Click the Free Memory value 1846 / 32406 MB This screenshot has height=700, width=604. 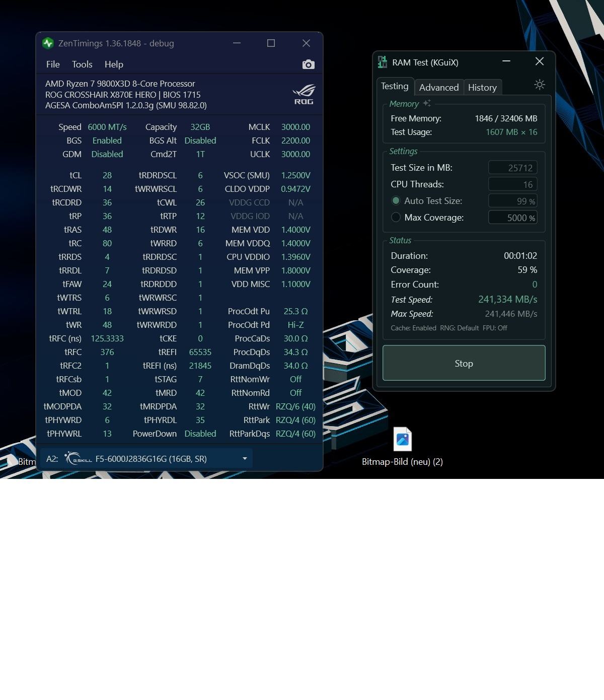point(506,118)
